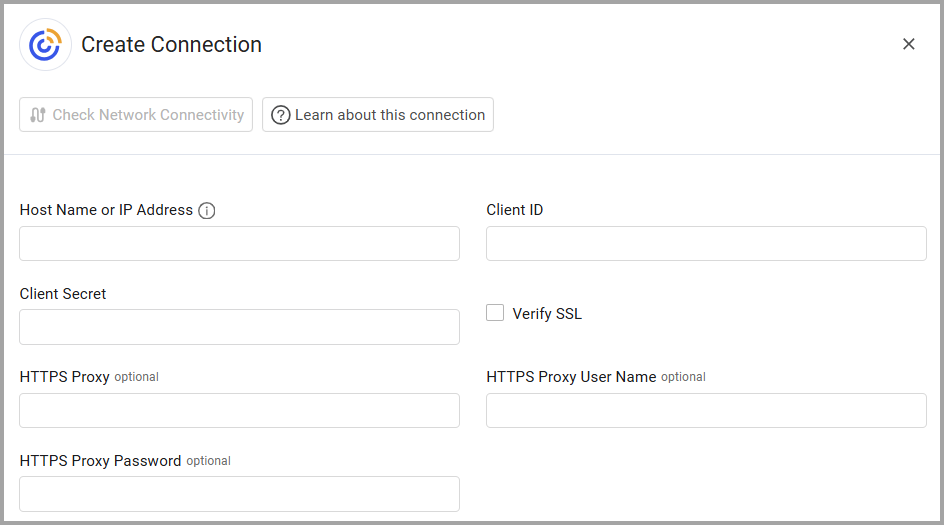Enable the Verify SSL checkbox

click(495, 313)
